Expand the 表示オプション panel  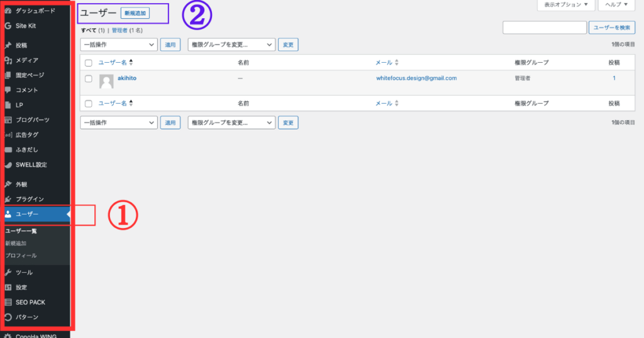[566, 5]
